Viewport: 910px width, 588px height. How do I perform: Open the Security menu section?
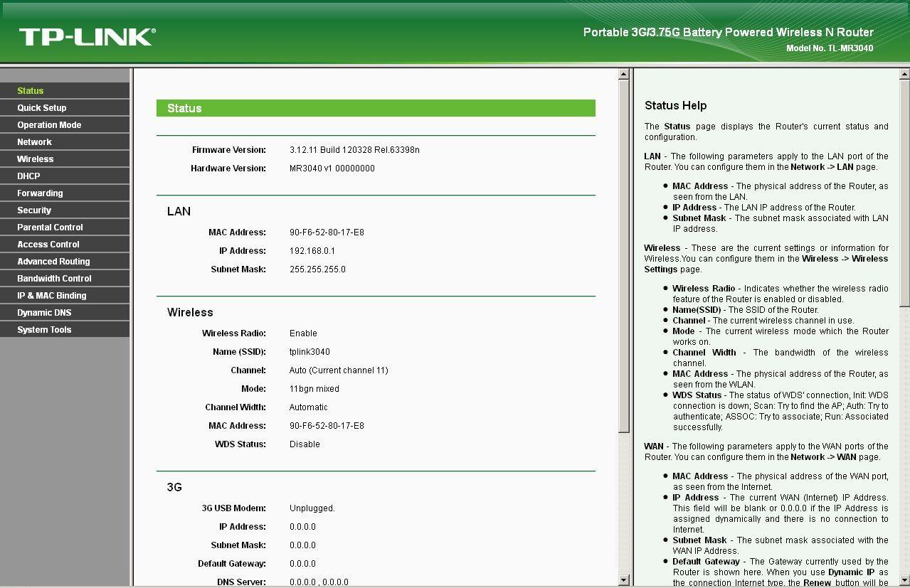[x=34, y=210]
